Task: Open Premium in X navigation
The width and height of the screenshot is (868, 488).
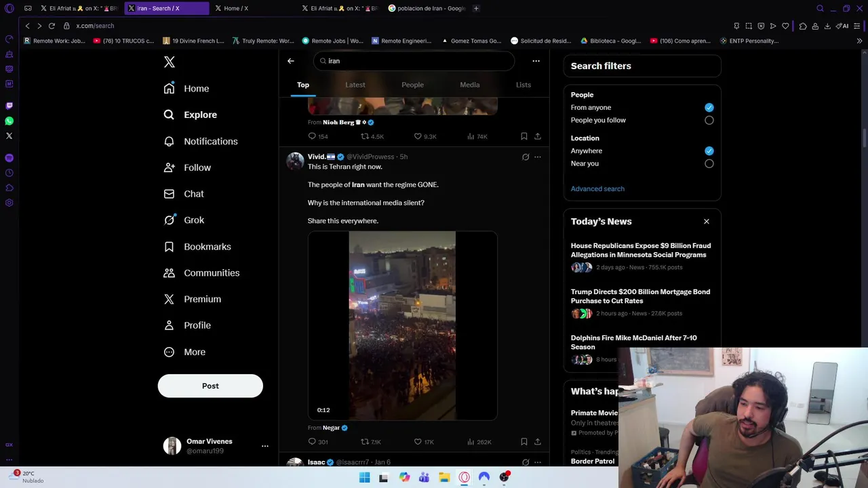Action: coord(193,299)
